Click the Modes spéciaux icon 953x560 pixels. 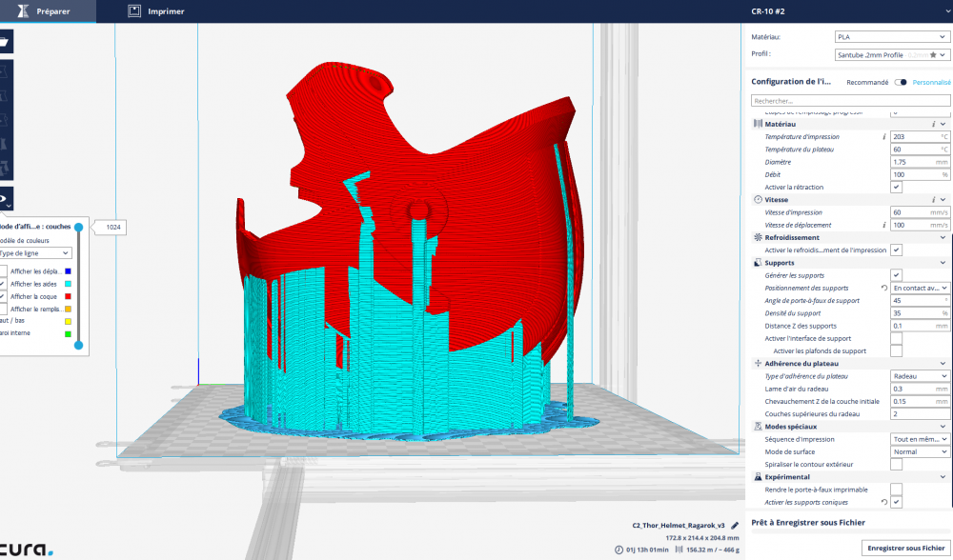click(x=758, y=427)
